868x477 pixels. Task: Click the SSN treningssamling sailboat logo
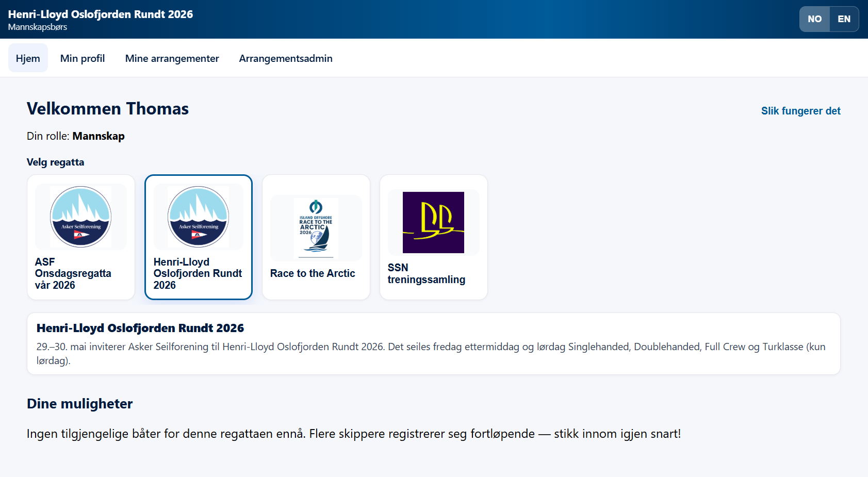(433, 222)
